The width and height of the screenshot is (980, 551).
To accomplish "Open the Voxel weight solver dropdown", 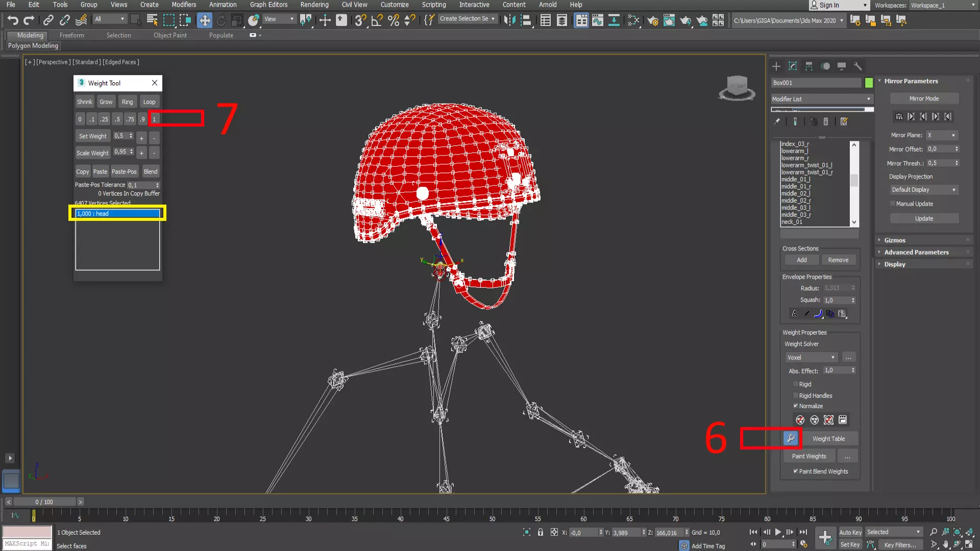I will pos(811,358).
